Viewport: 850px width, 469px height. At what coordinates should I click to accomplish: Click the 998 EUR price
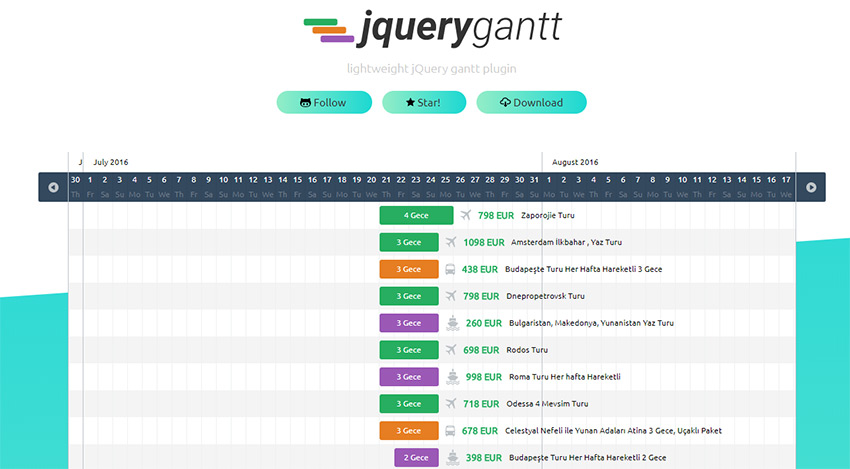click(x=484, y=377)
